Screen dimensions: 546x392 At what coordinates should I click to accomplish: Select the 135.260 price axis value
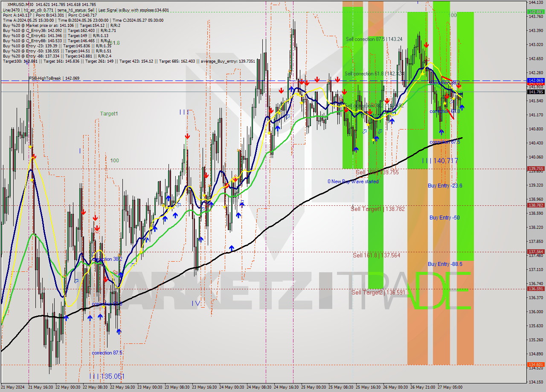coord(536,340)
